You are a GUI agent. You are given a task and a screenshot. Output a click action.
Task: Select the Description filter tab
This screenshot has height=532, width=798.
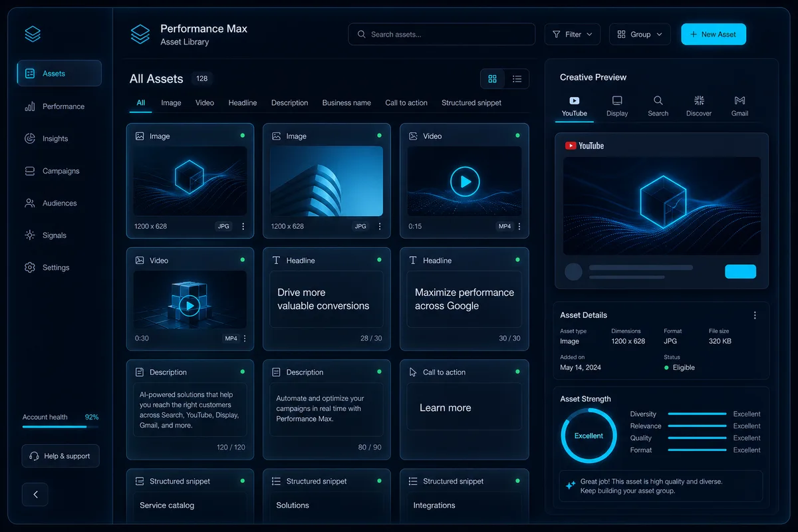[290, 102]
